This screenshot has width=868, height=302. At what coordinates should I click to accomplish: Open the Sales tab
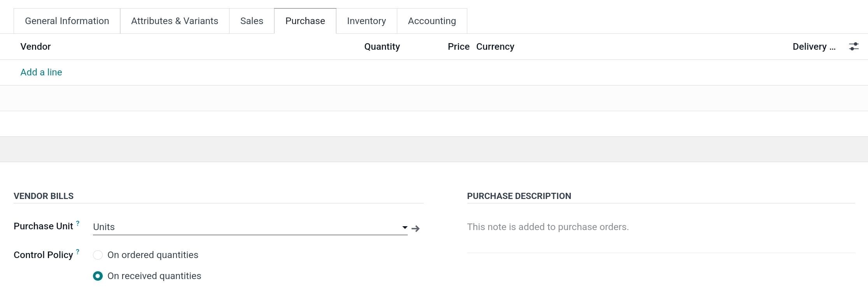click(252, 21)
